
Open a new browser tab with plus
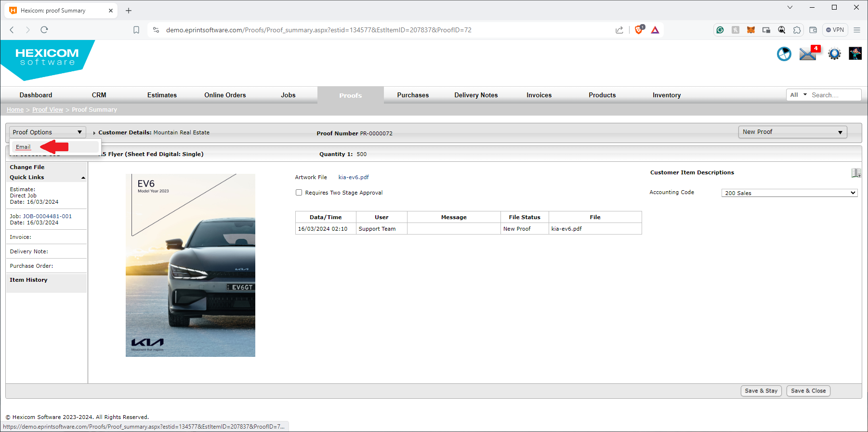pos(129,11)
